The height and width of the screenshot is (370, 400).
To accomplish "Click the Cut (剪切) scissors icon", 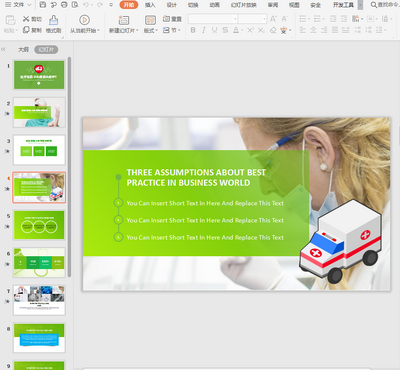I will (x=26, y=19).
